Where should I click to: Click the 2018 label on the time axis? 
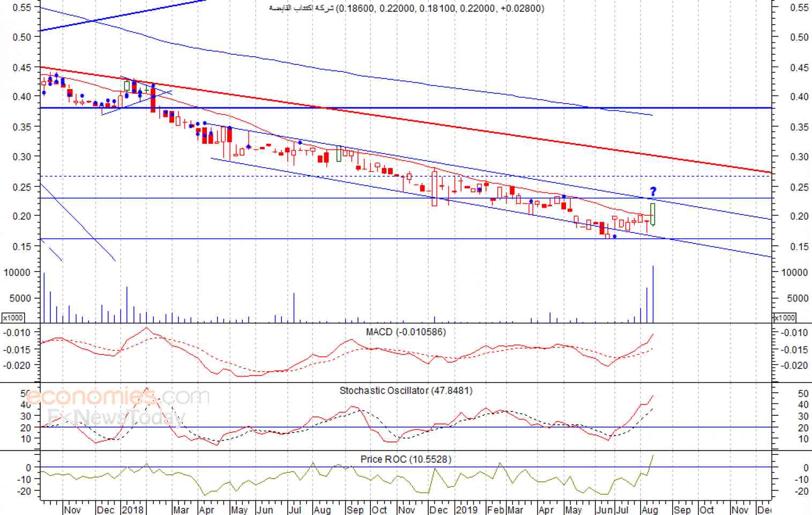click(x=133, y=510)
